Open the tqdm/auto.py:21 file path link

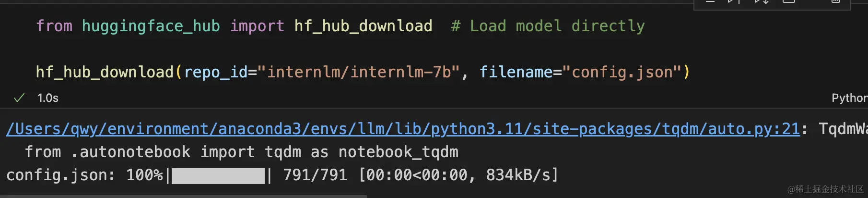[x=403, y=129]
